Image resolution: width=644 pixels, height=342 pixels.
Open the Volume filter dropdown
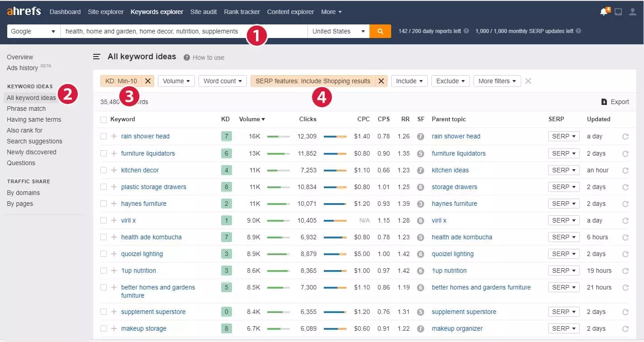[176, 81]
